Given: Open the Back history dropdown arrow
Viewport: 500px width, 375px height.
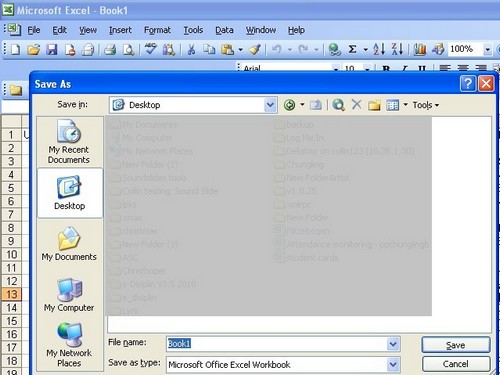Looking at the screenshot, I should 302,105.
